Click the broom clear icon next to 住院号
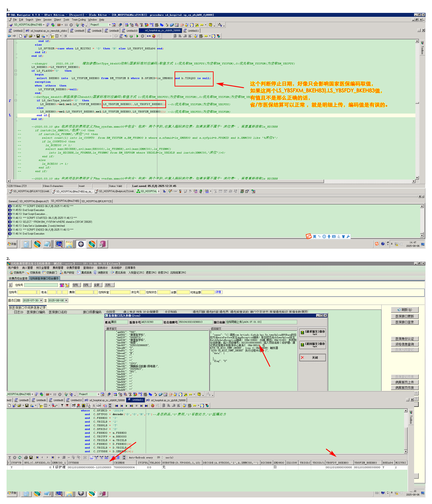 (67, 285)
